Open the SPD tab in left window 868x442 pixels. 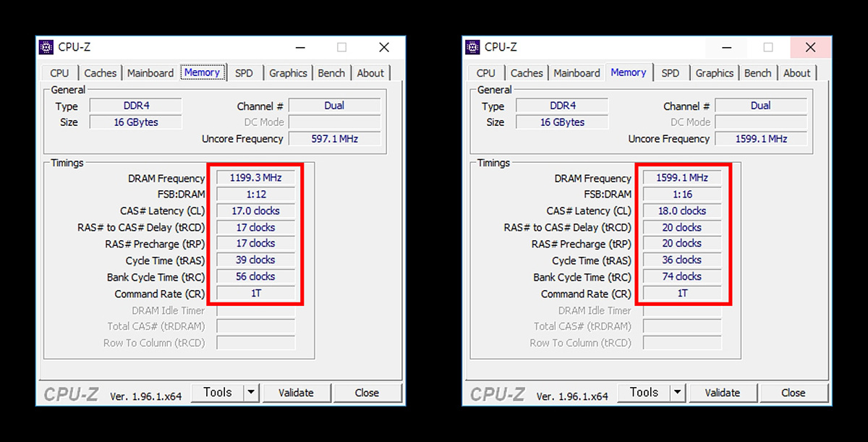[244, 73]
